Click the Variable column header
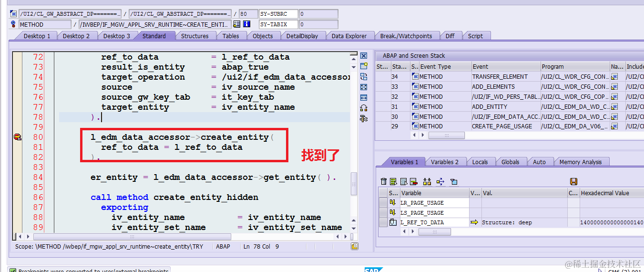This screenshot has height=272, width=644. point(434,193)
